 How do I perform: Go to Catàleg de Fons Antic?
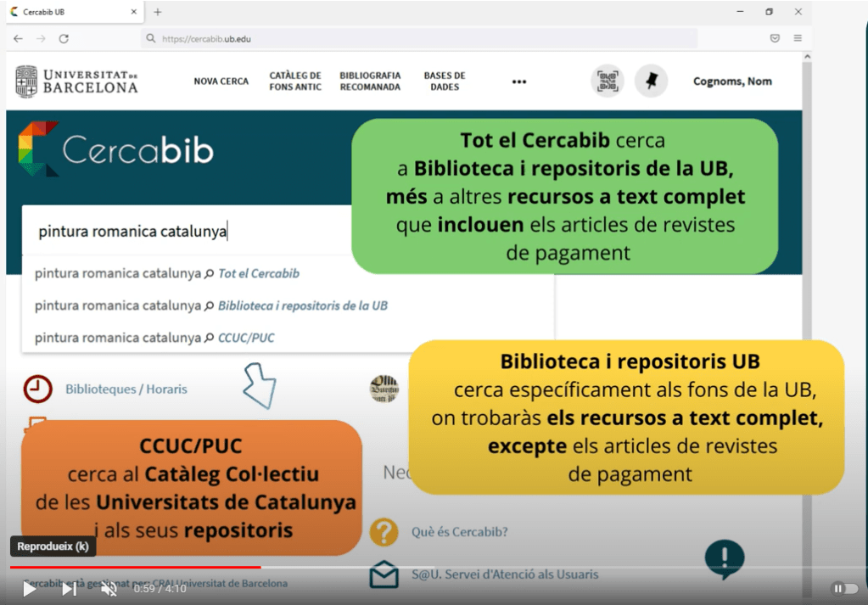tap(295, 81)
